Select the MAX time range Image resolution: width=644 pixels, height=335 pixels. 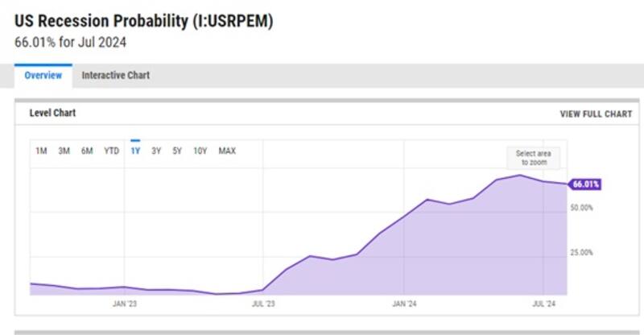tap(227, 151)
